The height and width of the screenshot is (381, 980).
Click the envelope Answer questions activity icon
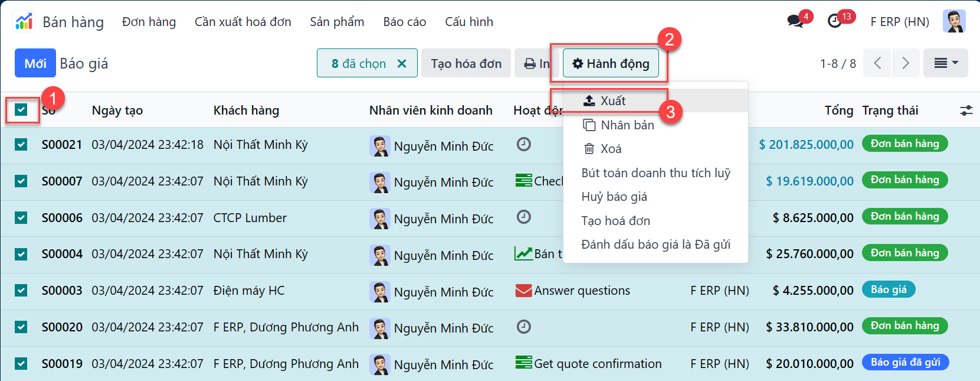[x=523, y=291]
